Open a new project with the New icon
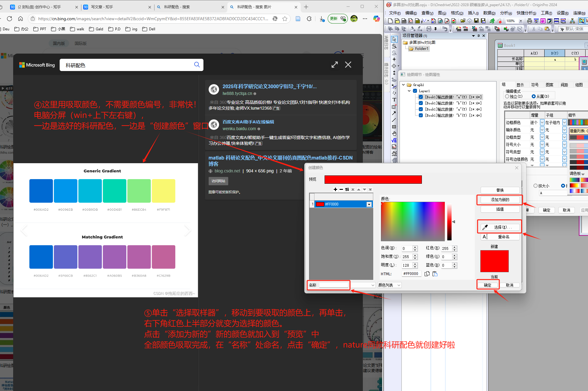Viewport: 588px width, 391px height. [x=390, y=20]
